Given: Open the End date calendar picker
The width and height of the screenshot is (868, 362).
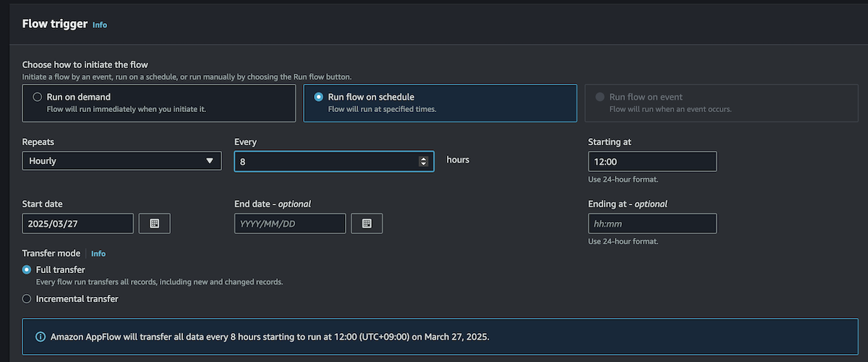Looking at the screenshot, I should (x=367, y=224).
